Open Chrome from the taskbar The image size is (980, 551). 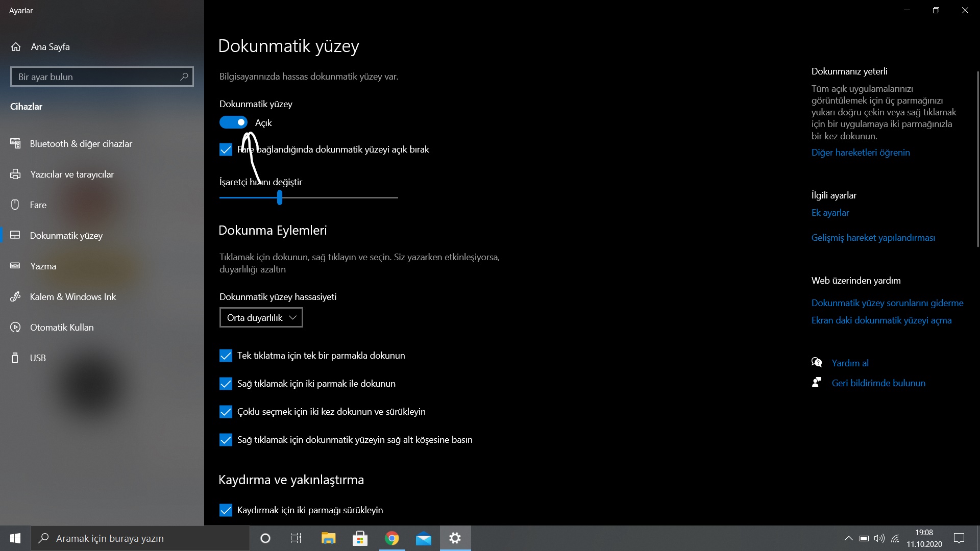pyautogui.click(x=391, y=538)
